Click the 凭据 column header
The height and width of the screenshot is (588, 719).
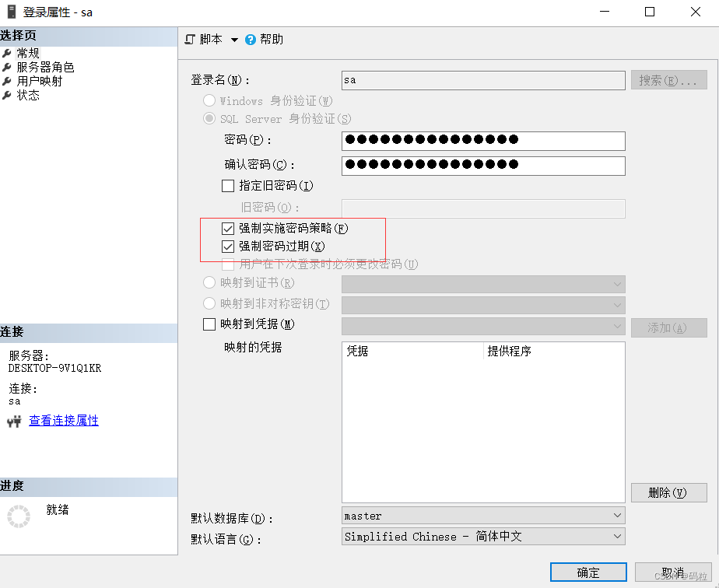pyautogui.click(x=412, y=351)
